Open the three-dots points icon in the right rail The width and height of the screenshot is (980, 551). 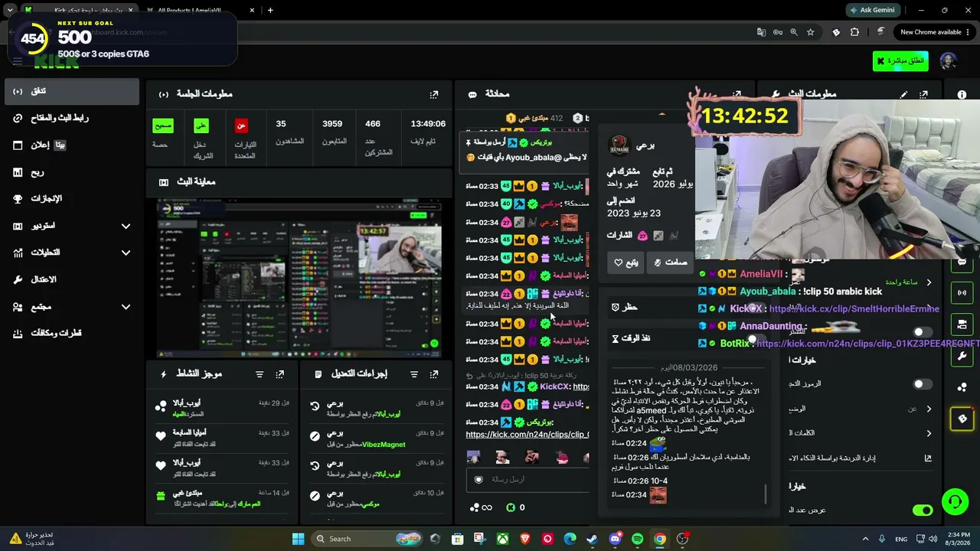click(962, 387)
